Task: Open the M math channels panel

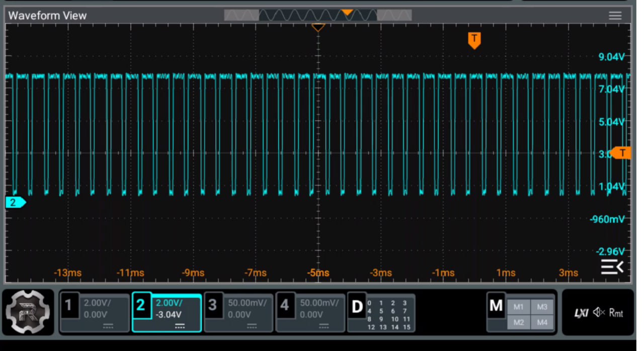Action: [x=496, y=306]
